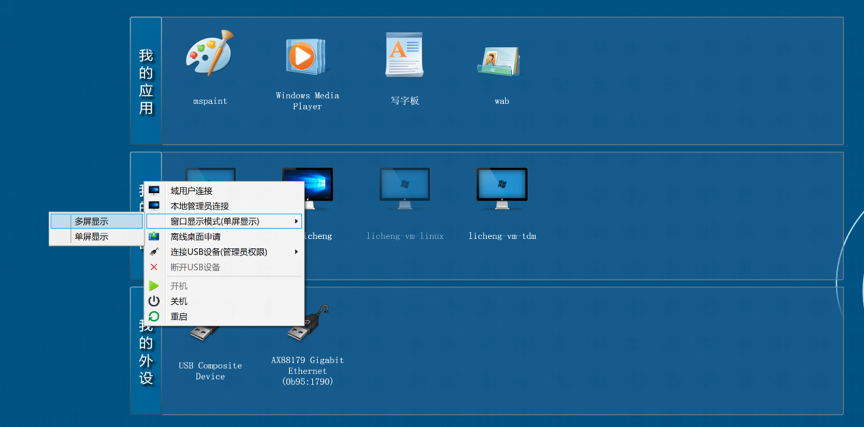Open the mspaint application icon

(x=209, y=55)
